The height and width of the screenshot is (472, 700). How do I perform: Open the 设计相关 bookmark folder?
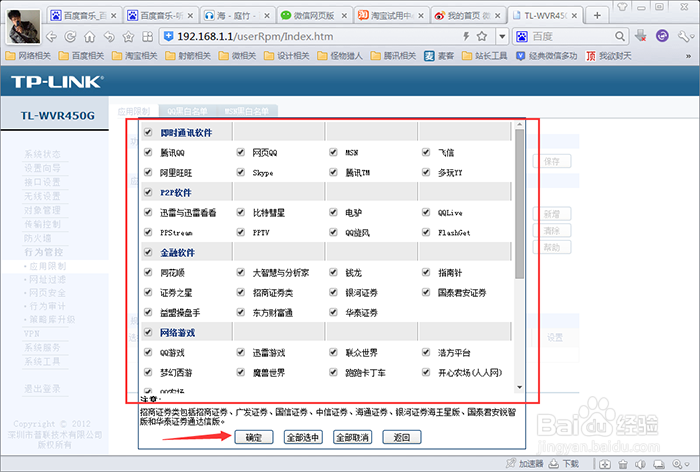pyautogui.click(x=287, y=56)
